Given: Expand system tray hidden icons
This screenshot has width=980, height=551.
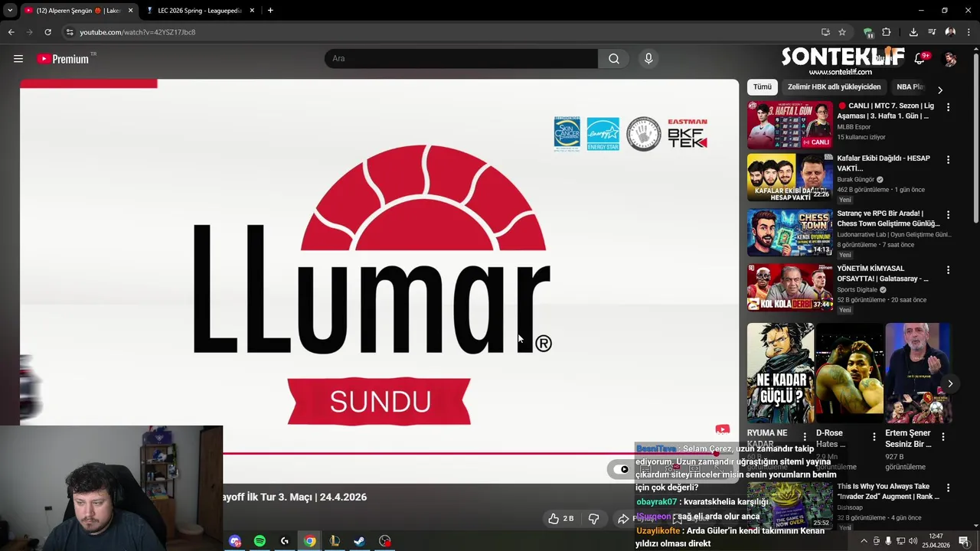Looking at the screenshot, I should pos(864,541).
